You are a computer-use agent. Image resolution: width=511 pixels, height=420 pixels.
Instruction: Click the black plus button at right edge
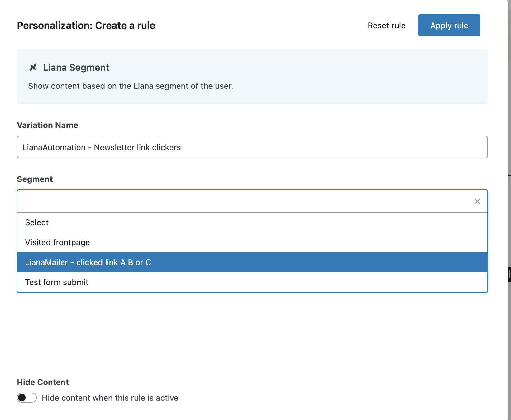509,274
